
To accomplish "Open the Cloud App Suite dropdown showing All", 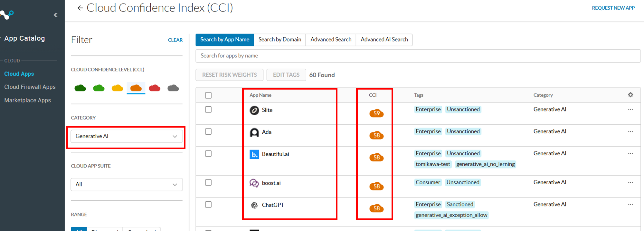I will (x=127, y=185).
